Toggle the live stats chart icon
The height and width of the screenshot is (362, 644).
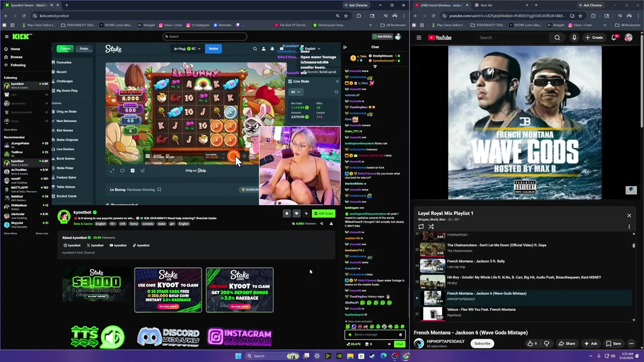coord(132,170)
